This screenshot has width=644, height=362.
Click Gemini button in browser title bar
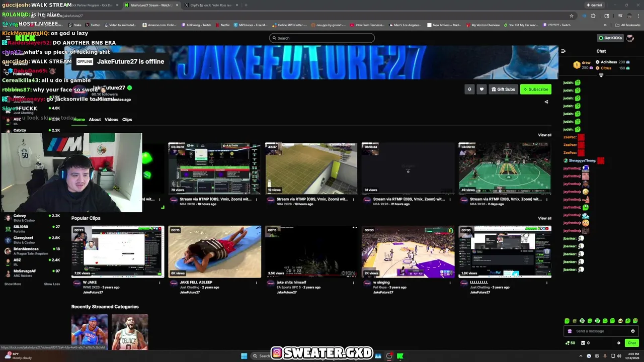pyautogui.click(x=594, y=5)
